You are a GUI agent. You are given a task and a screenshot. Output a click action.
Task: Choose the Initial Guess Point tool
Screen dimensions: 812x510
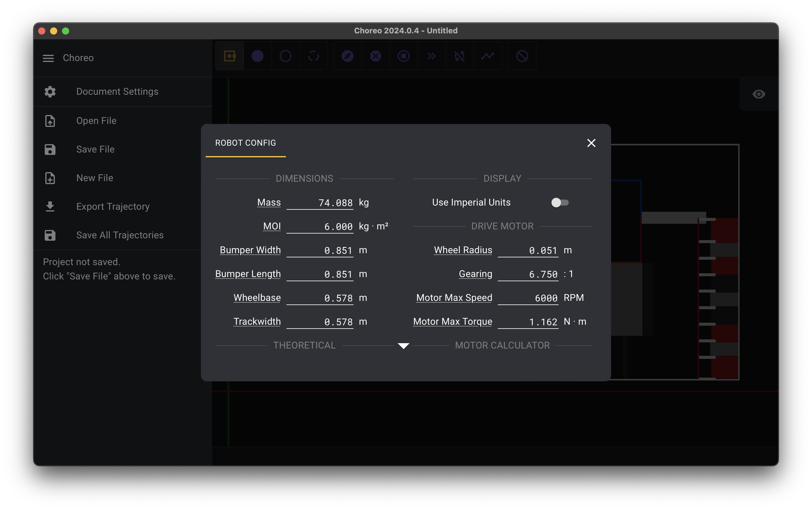(x=314, y=56)
